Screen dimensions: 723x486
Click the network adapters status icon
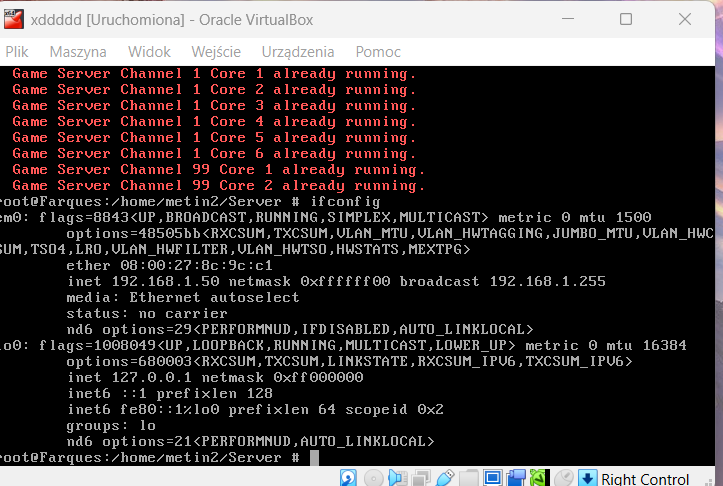tap(421, 478)
